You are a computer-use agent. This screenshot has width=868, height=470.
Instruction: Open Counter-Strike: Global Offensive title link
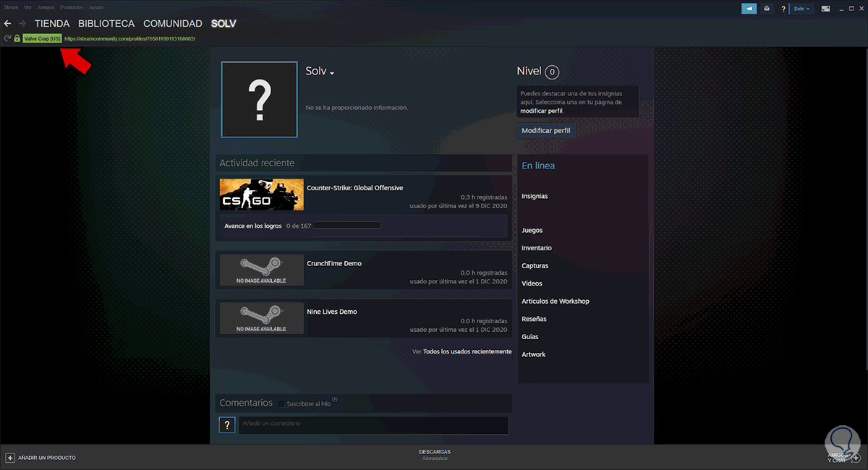pyautogui.click(x=354, y=188)
